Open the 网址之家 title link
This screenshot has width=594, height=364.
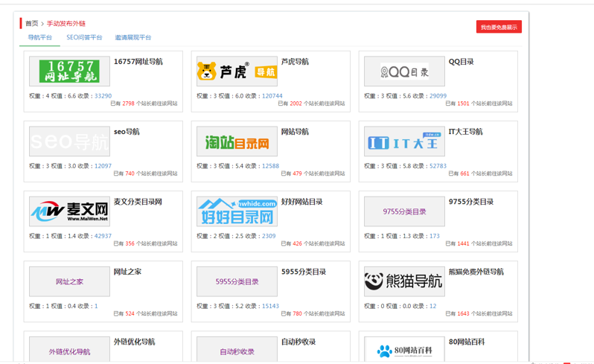tap(127, 272)
